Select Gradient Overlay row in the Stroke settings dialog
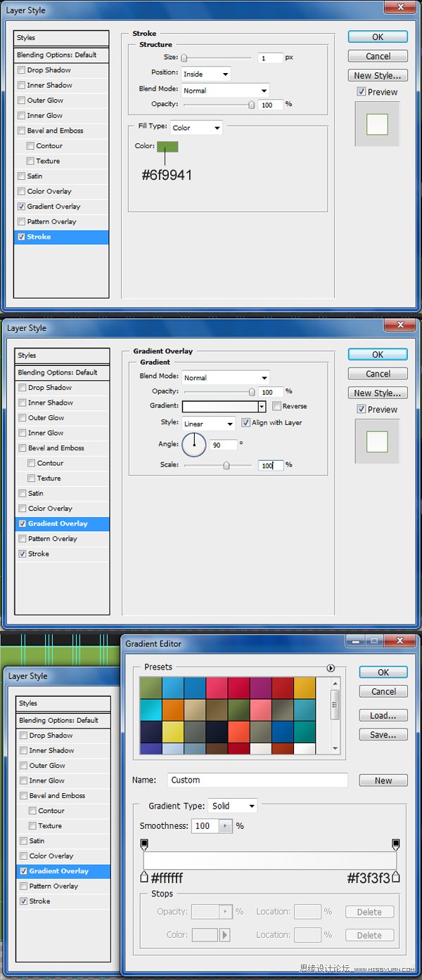Screen dimensions: 422x980 coord(61,207)
